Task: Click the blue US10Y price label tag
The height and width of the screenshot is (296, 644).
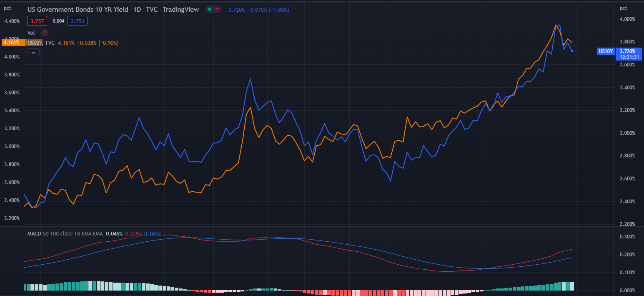Action: pyautogui.click(x=606, y=51)
